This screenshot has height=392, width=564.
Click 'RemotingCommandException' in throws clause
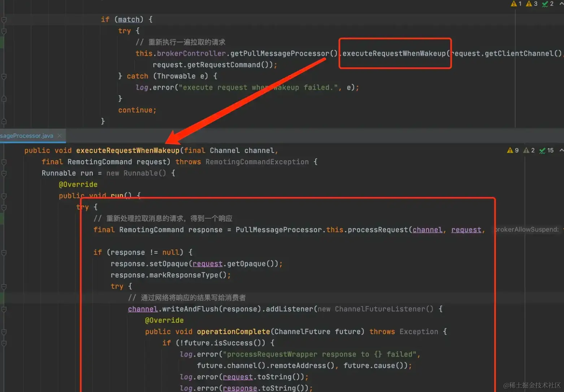(x=257, y=162)
